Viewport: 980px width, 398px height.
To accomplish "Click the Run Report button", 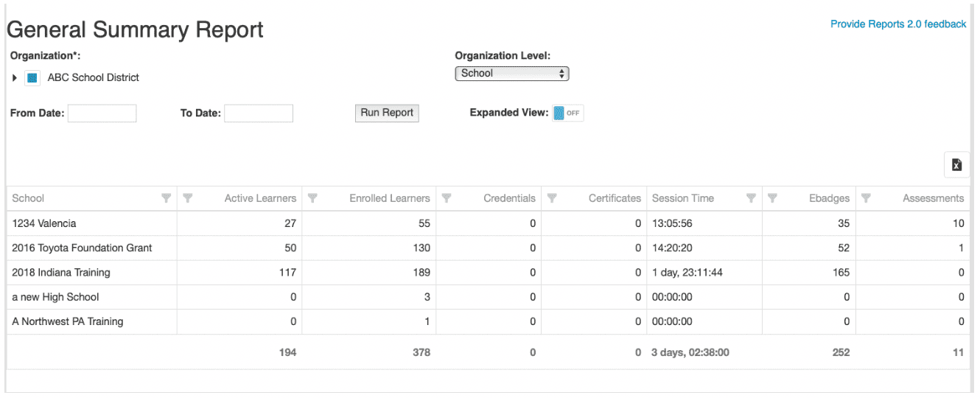I will pyautogui.click(x=387, y=114).
